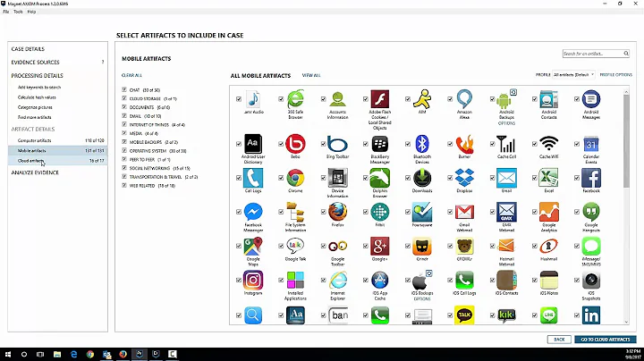The height and width of the screenshot is (361, 644).
Task: Click the Google Maps artifact icon
Action: coord(253,246)
